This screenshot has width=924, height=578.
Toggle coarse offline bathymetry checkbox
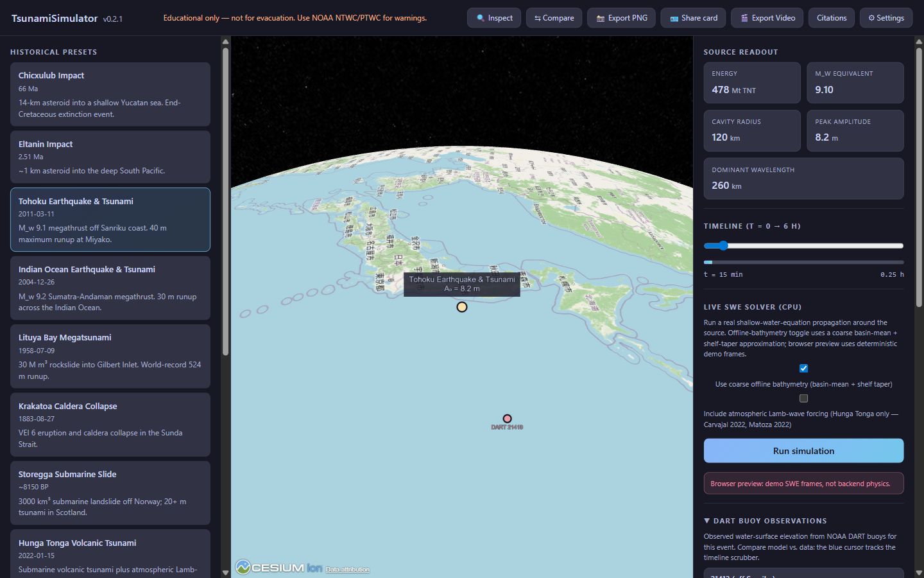803,369
